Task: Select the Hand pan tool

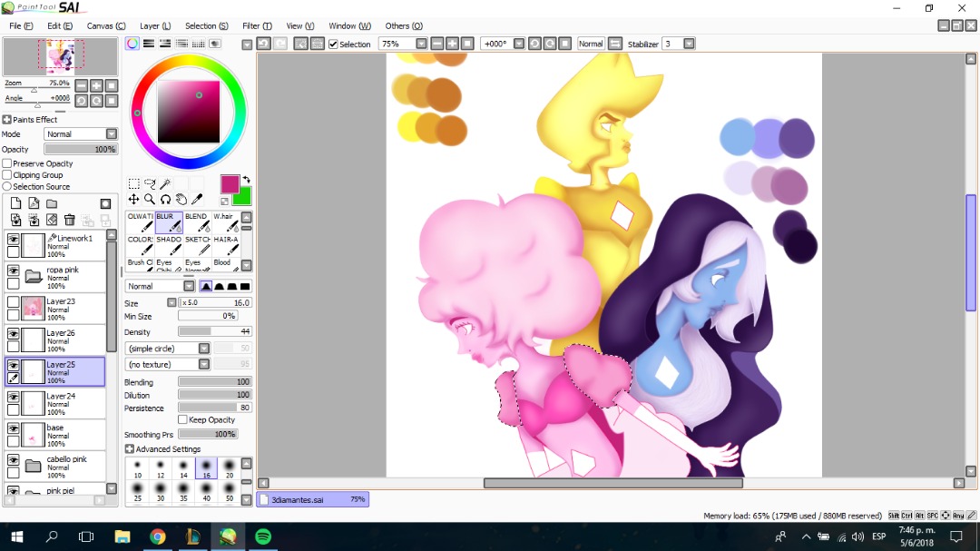Action: [x=181, y=199]
